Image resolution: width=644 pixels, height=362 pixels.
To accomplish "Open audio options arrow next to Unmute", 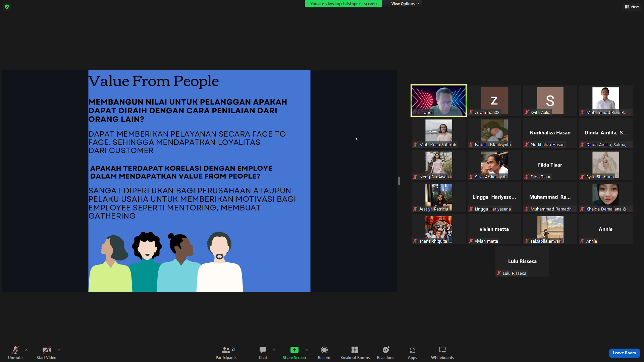I will [26, 350].
